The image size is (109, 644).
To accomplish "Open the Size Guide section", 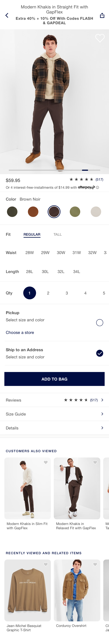I will [x=54, y=414].
